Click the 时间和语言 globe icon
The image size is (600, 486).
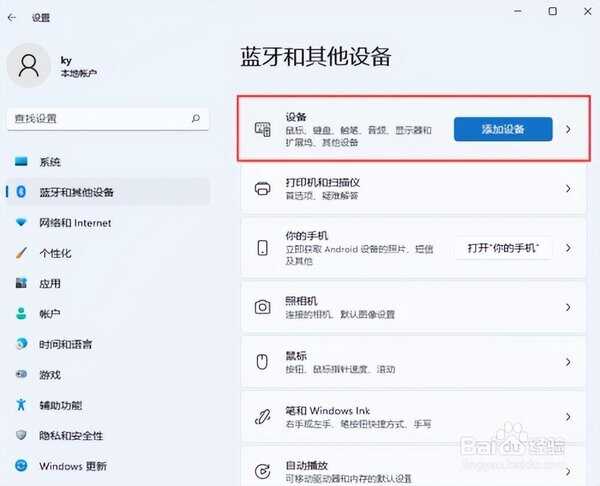coord(21,344)
